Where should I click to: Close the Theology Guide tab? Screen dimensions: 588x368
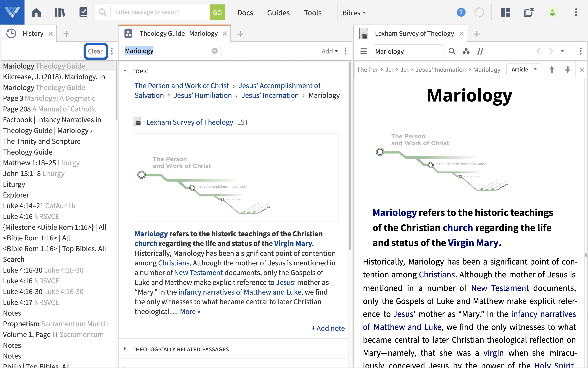225,34
